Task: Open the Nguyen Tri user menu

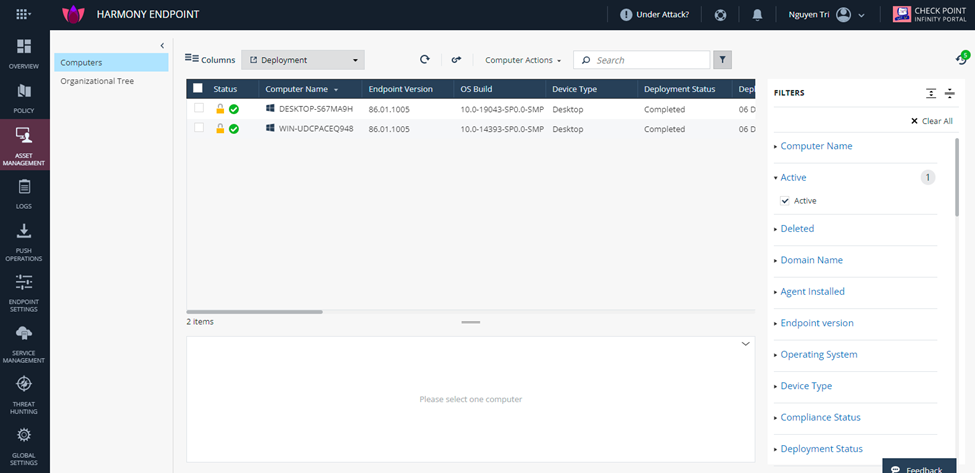Action: (826, 15)
